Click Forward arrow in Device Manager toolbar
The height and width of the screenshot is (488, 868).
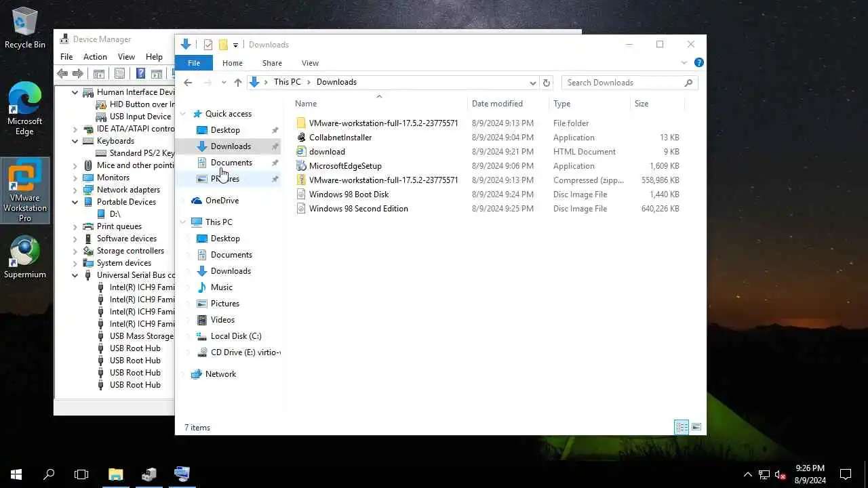(x=78, y=73)
